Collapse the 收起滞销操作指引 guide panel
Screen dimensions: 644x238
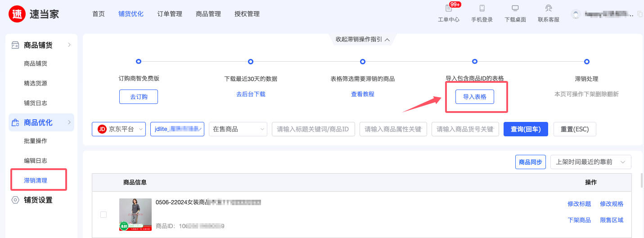(x=362, y=40)
